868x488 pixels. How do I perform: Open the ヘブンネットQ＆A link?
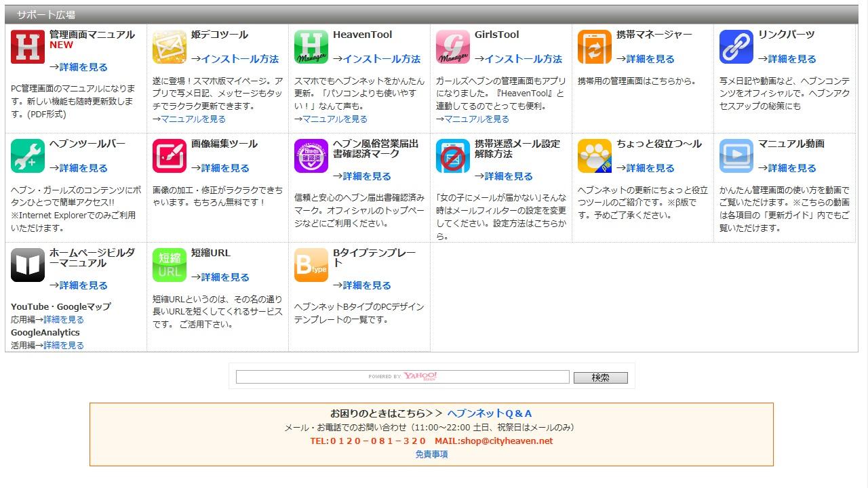point(490,413)
